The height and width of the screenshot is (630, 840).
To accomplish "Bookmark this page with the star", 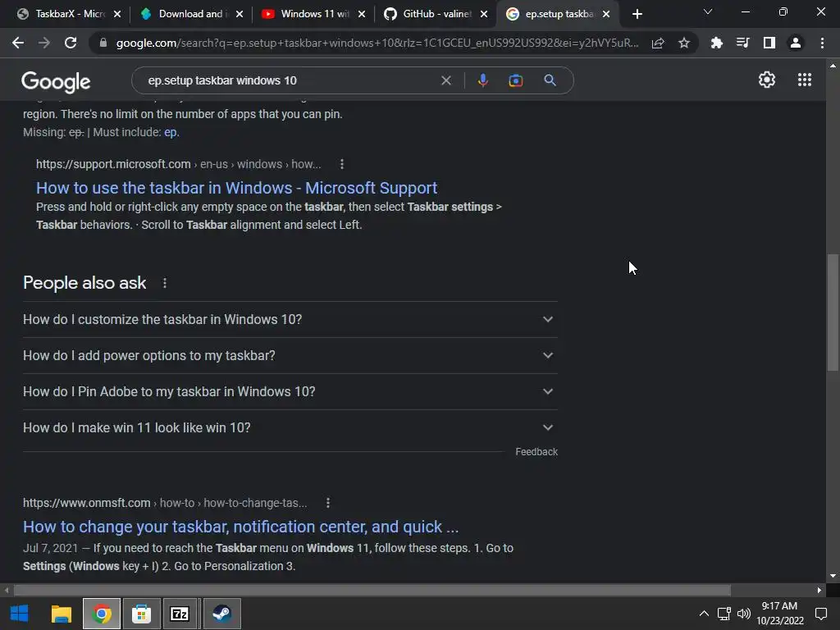I will (684, 43).
